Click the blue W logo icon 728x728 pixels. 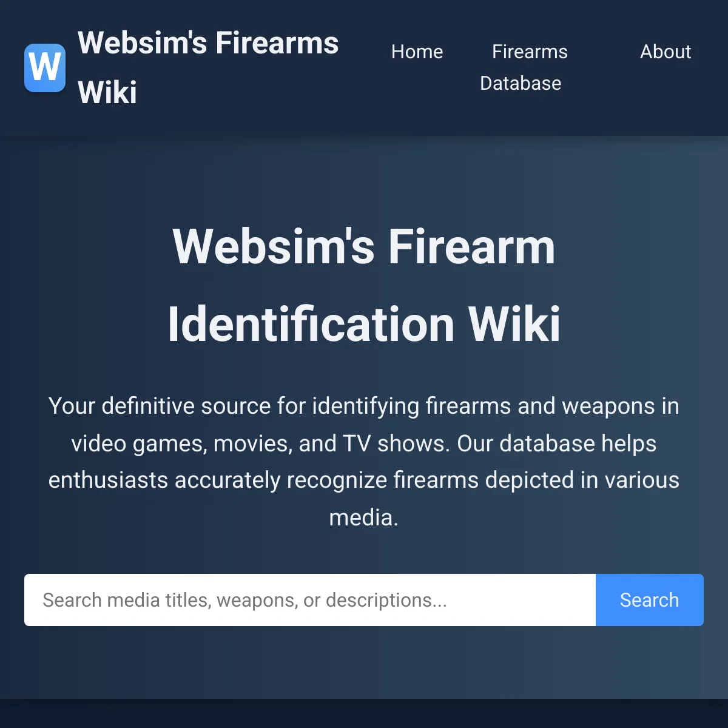[45, 68]
